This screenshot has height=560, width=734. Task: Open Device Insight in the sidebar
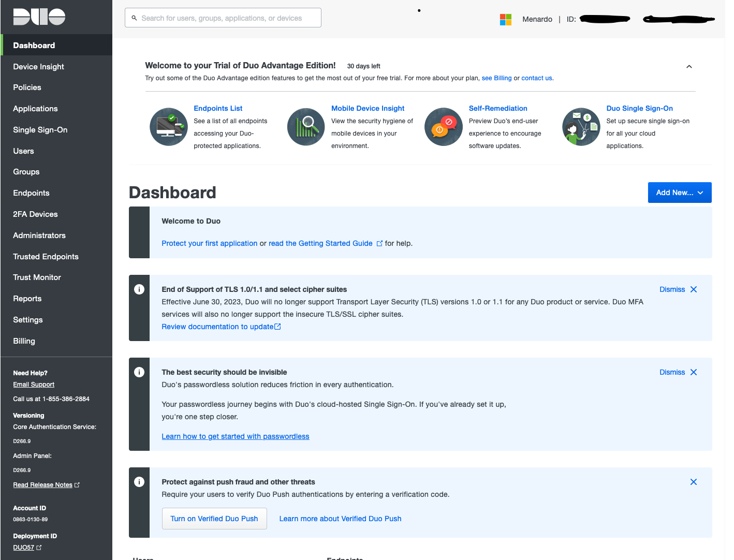pos(57,66)
